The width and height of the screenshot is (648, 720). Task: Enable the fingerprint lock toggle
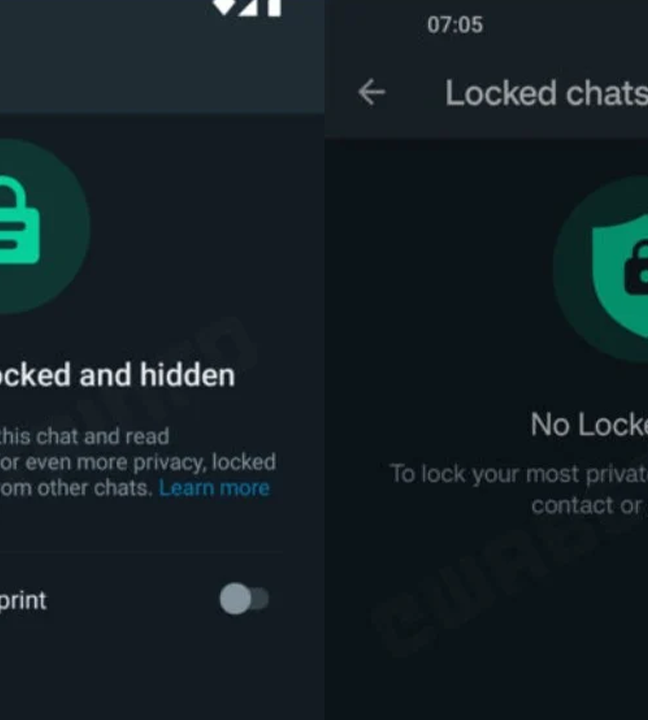[x=244, y=599]
